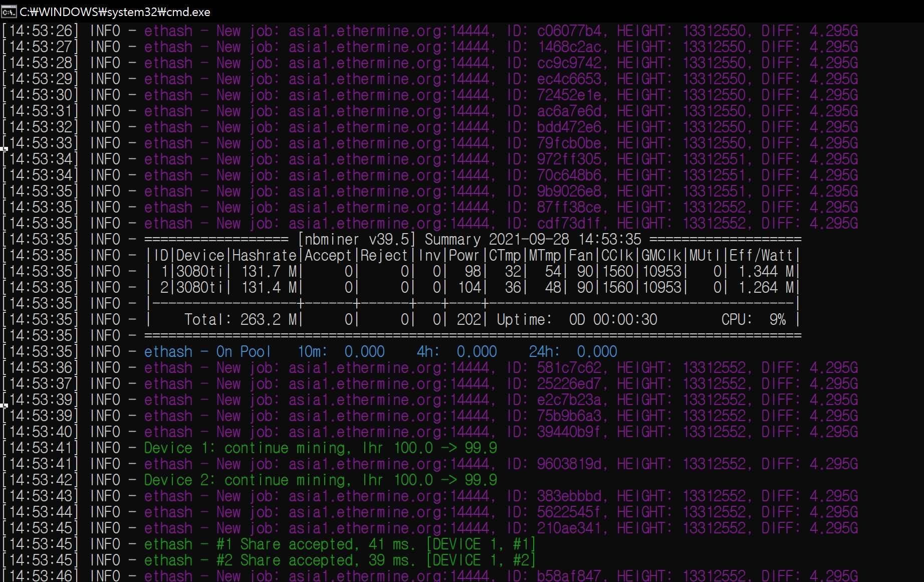The image size is (924, 582).
Task: Click job ID 9603819d
Action: tap(569, 464)
